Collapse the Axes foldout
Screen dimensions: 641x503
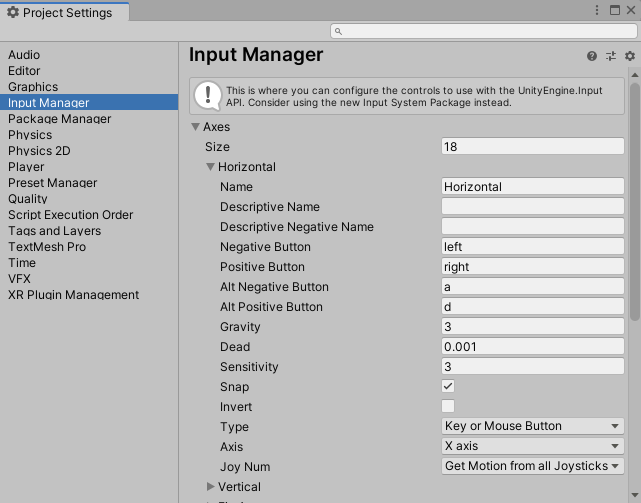coord(196,127)
